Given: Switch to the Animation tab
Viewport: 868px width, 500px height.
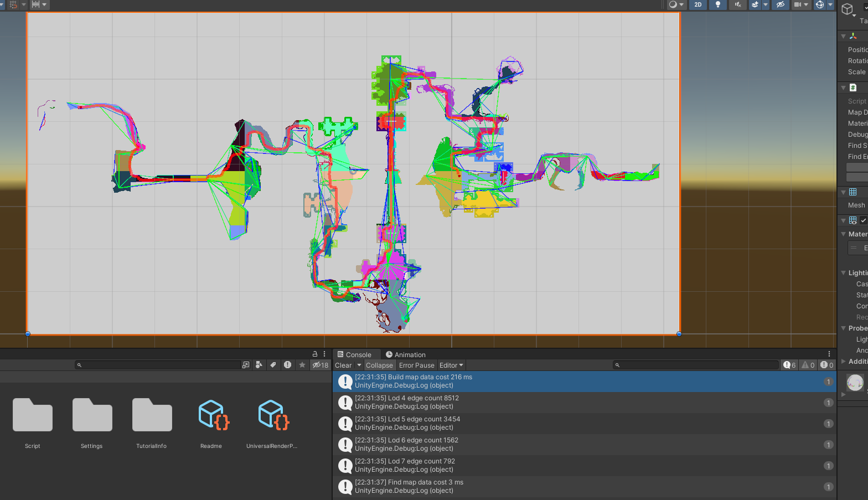Looking at the screenshot, I should [406, 354].
